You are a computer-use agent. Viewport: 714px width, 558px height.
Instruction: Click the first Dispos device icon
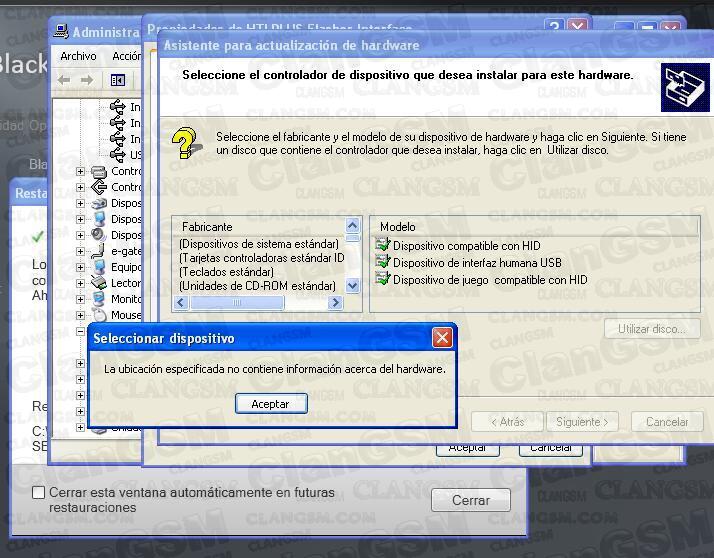(99, 203)
